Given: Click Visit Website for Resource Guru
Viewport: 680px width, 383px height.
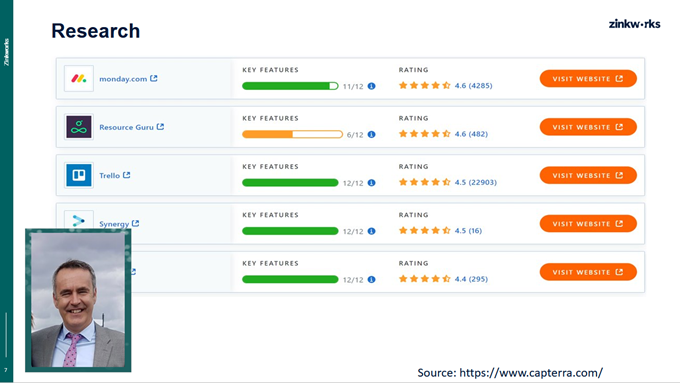Looking at the screenshot, I should 588,127.
